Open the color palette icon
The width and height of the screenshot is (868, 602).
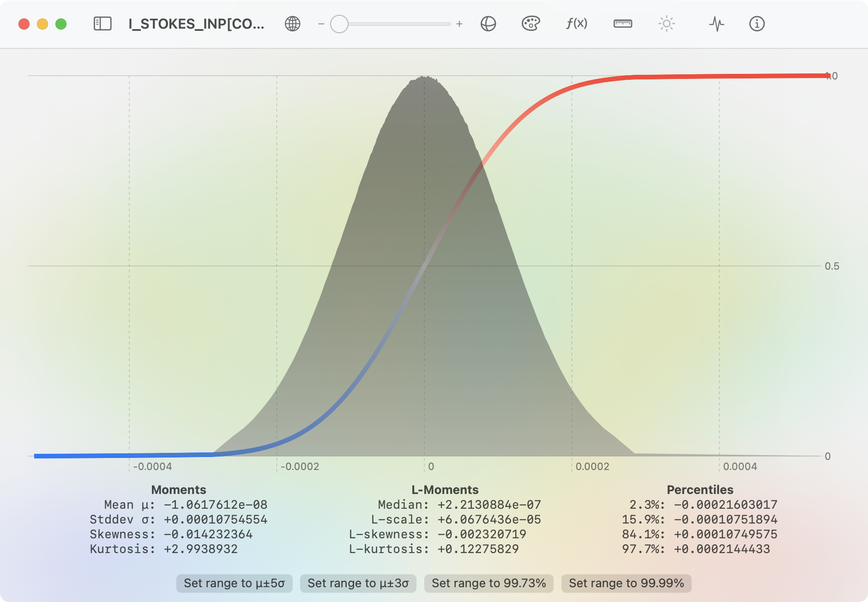pyautogui.click(x=530, y=24)
